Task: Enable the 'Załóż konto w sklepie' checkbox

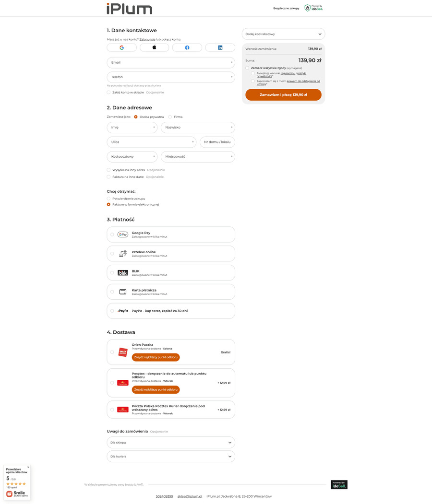Action: (x=109, y=92)
